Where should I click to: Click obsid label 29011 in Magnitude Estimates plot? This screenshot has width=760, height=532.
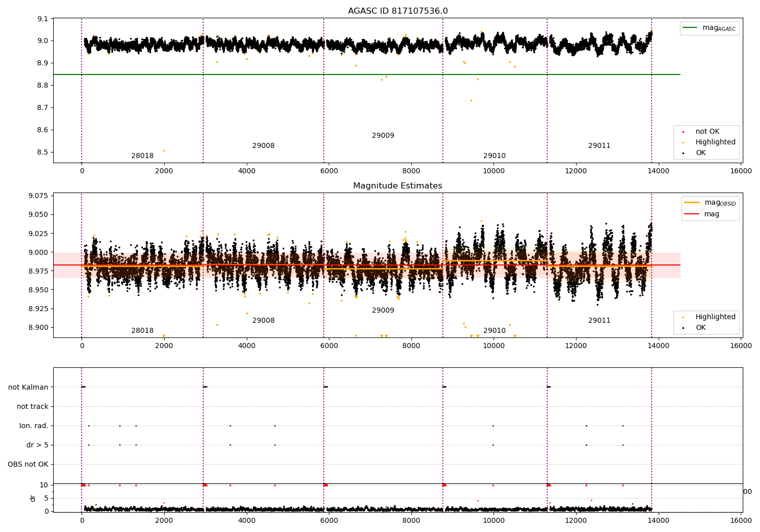pyautogui.click(x=599, y=321)
